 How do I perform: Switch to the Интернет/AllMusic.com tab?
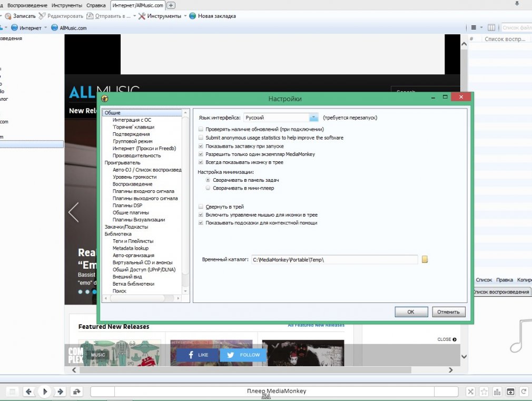click(x=138, y=5)
